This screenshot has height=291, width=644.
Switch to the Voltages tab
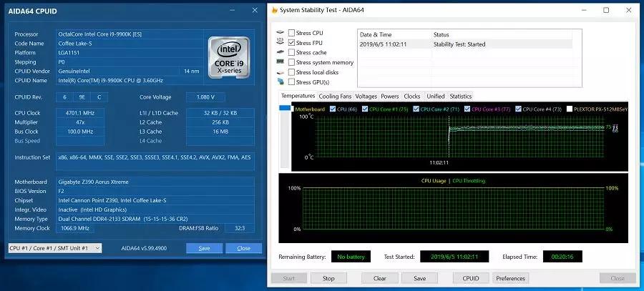366,96
